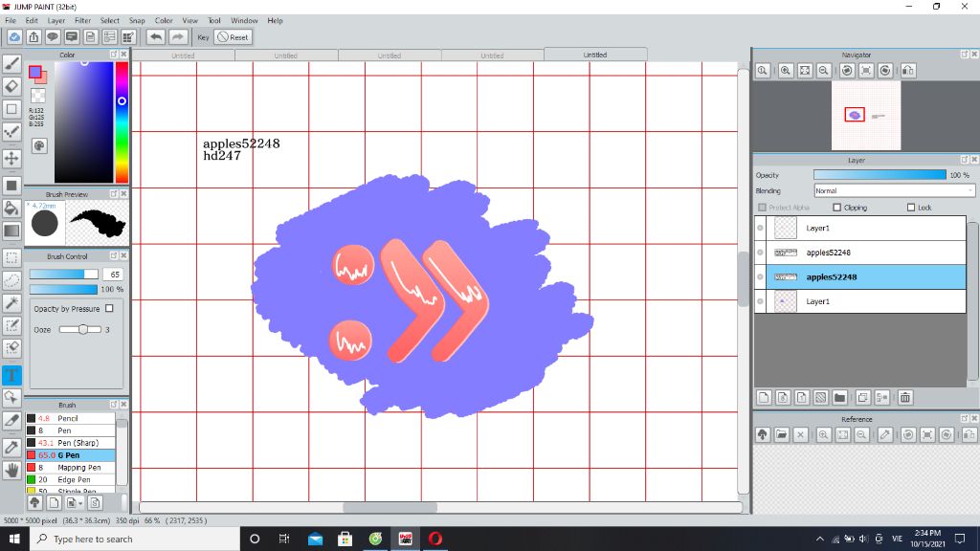This screenshot has height=551, width=980.
Task: Open the Window menu
Action: (244, 21)
